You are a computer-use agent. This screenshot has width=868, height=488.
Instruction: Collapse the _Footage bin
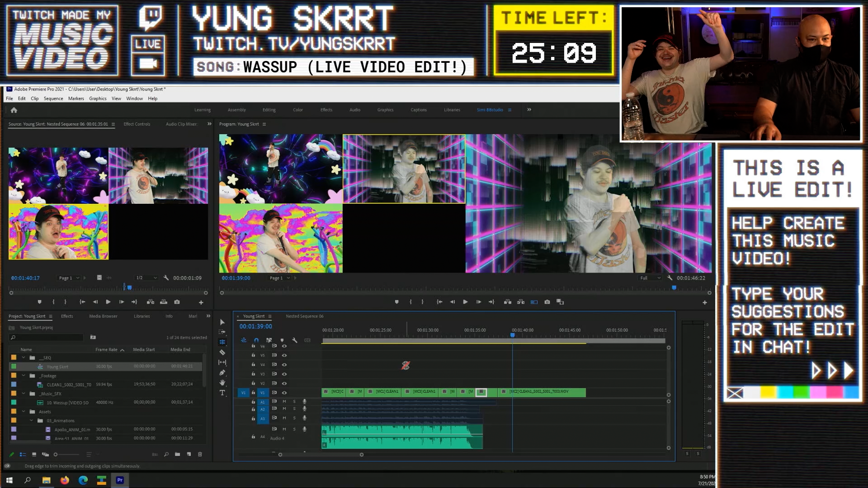[x=24, y=375]
